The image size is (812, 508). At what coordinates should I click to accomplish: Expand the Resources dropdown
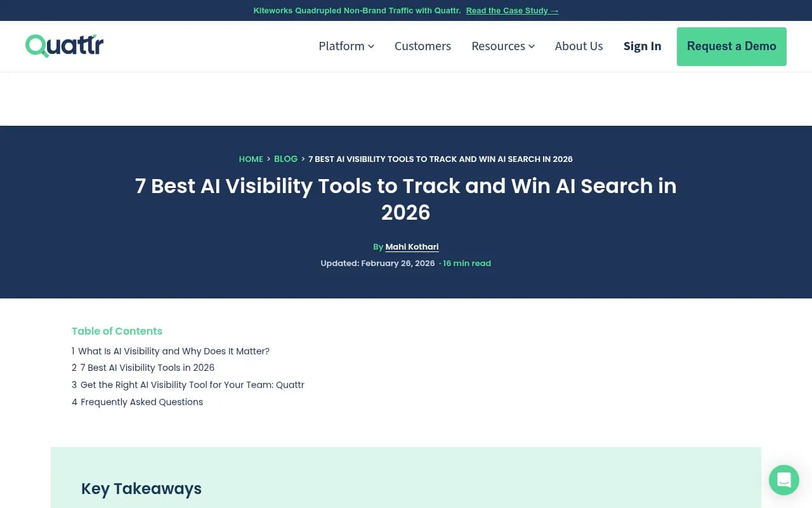tap(503, 46)
